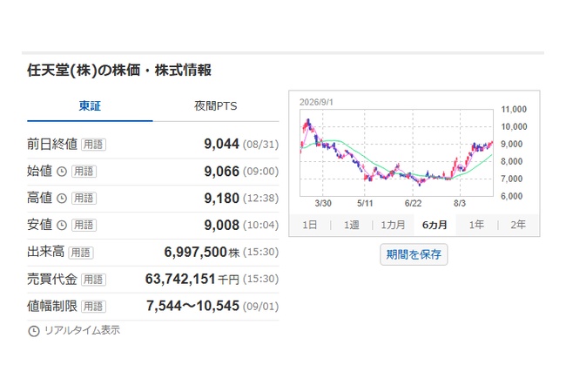
Task: Click the clock icon beside 安値
Action: [x=62, y=226]
